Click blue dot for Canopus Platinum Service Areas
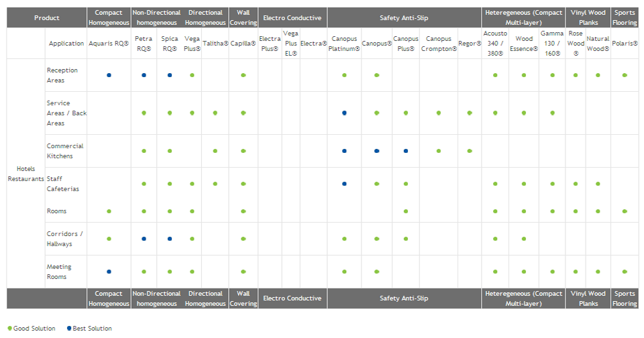644x338 pixels. (x=344, y=113)
